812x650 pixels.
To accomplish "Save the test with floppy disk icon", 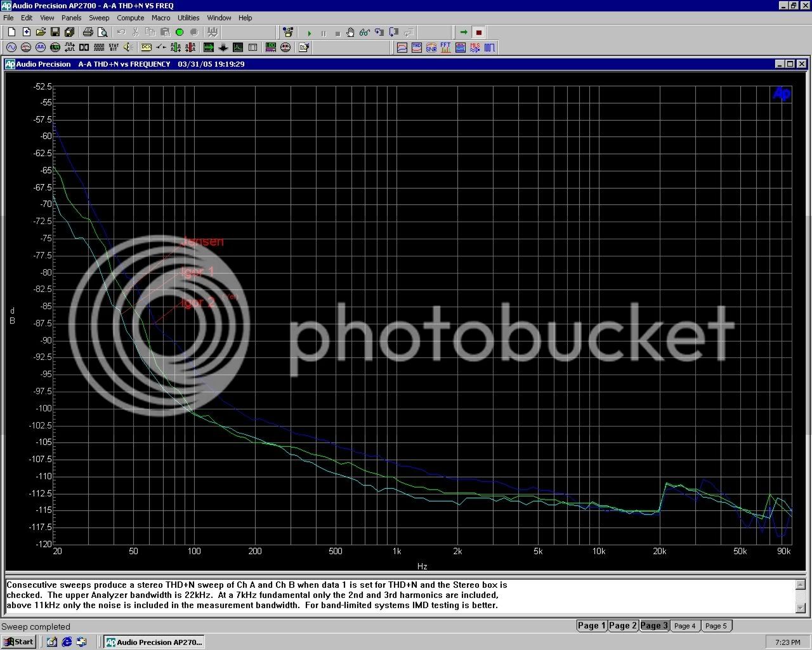I will click(55, 32).
